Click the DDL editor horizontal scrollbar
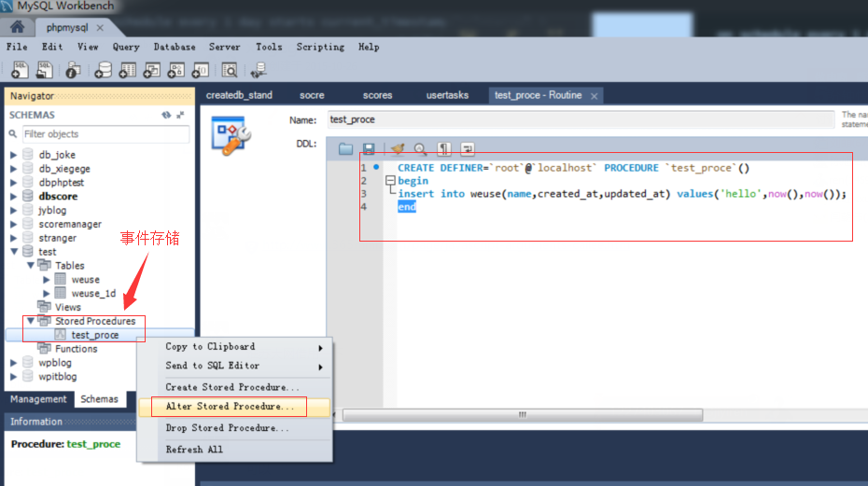This screenshot has height=486, width=868. click(523, 414)
